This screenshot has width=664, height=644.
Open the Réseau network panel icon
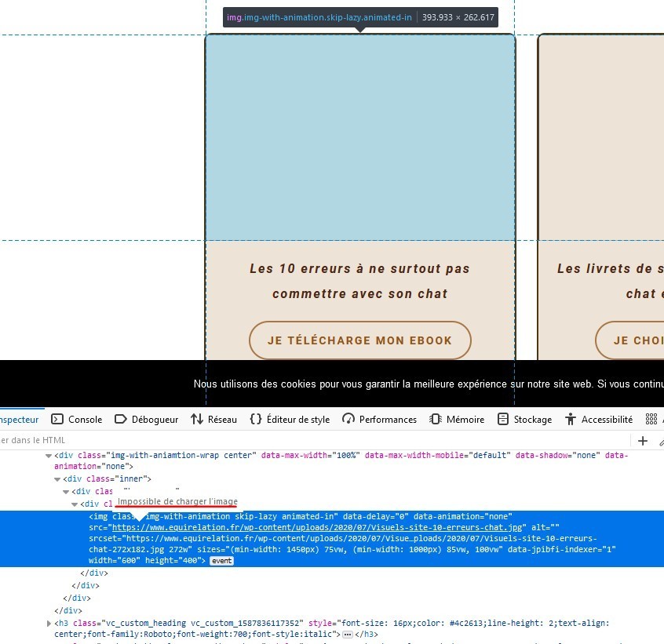pyautogui.click(x=197, y=420)
